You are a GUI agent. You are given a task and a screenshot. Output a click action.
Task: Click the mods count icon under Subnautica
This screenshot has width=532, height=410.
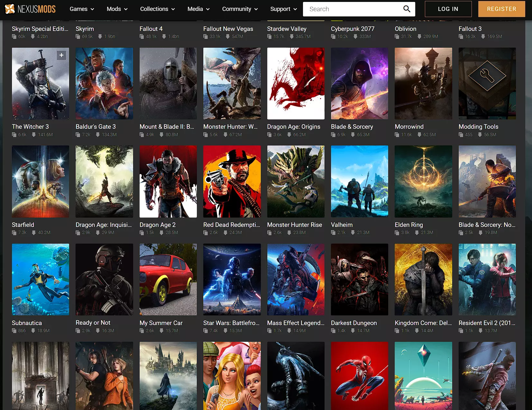[14, 331]
